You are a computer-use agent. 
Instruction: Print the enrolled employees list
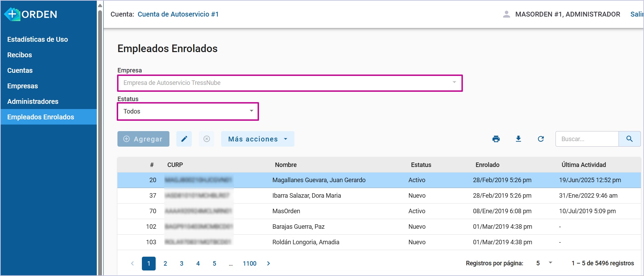(x=496, y=139)
